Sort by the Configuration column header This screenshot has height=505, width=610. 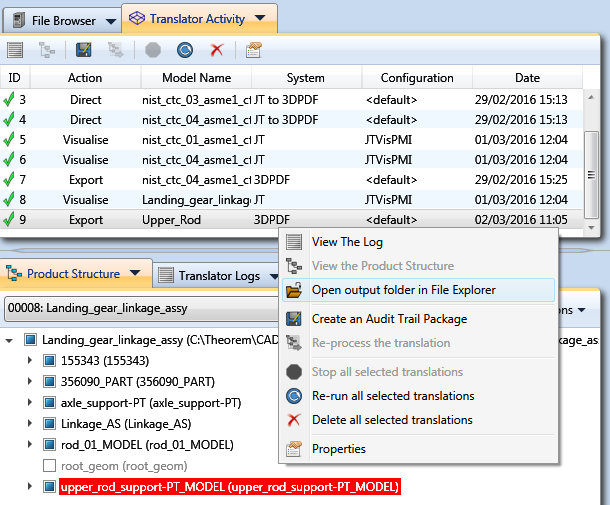coord(417,77)
